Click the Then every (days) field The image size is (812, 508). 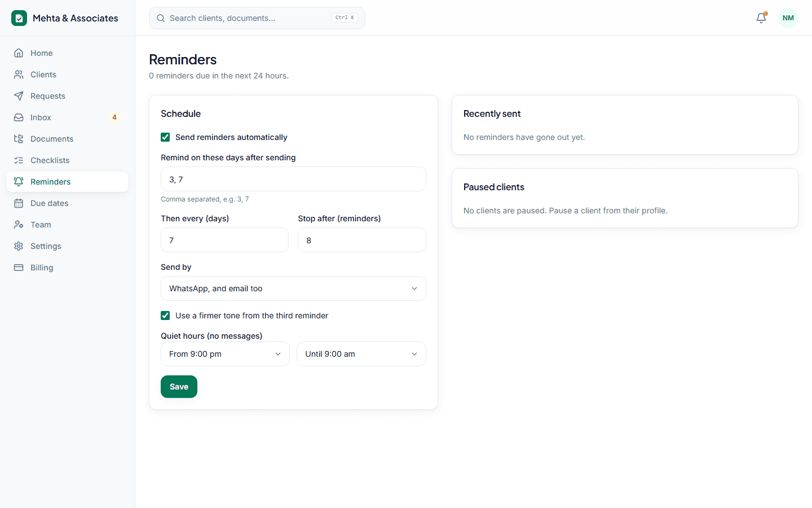pyautogui.click(x=224, y=240)
